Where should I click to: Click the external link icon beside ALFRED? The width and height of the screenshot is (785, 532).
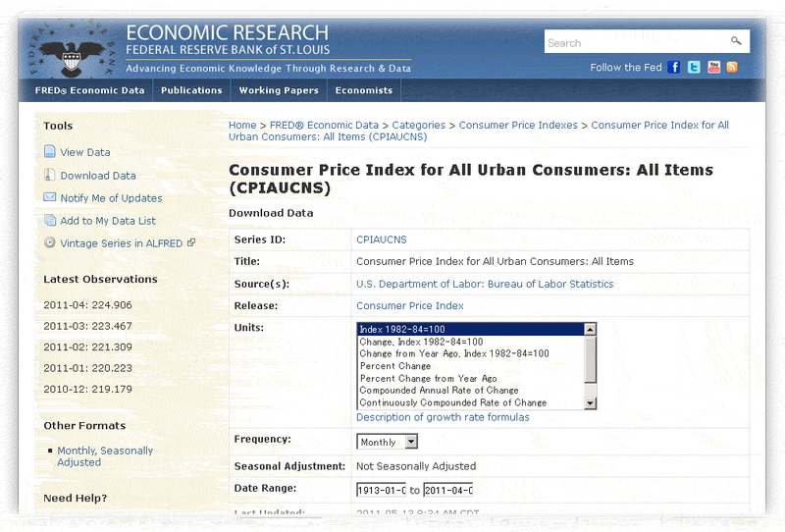[190, 242]
